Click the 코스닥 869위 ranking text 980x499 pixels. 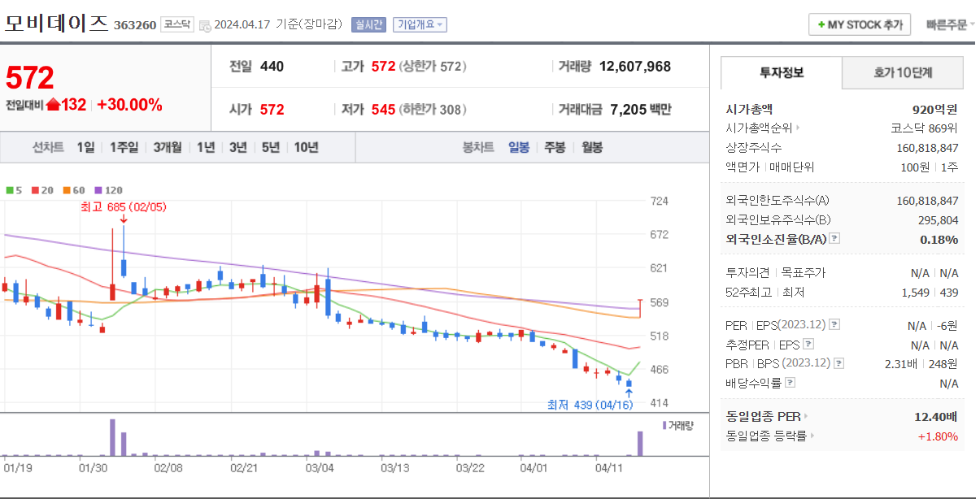point(925,128)
